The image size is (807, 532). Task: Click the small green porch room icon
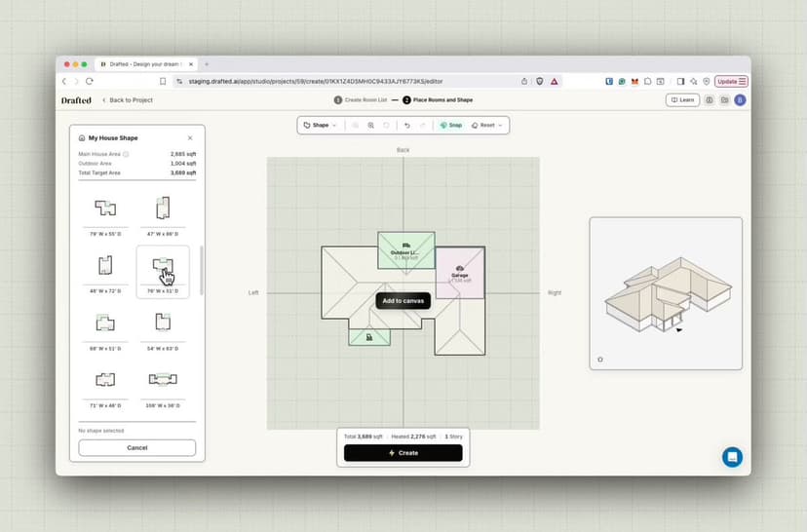369,337
